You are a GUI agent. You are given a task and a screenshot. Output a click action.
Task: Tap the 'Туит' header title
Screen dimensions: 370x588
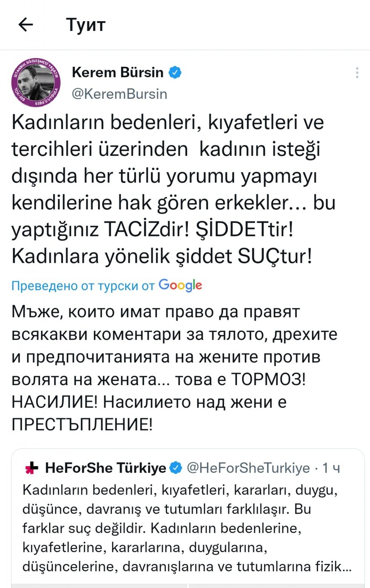[86, 25]
